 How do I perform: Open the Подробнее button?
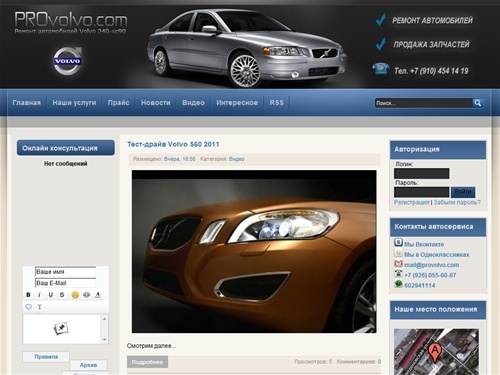click(147, 362)
